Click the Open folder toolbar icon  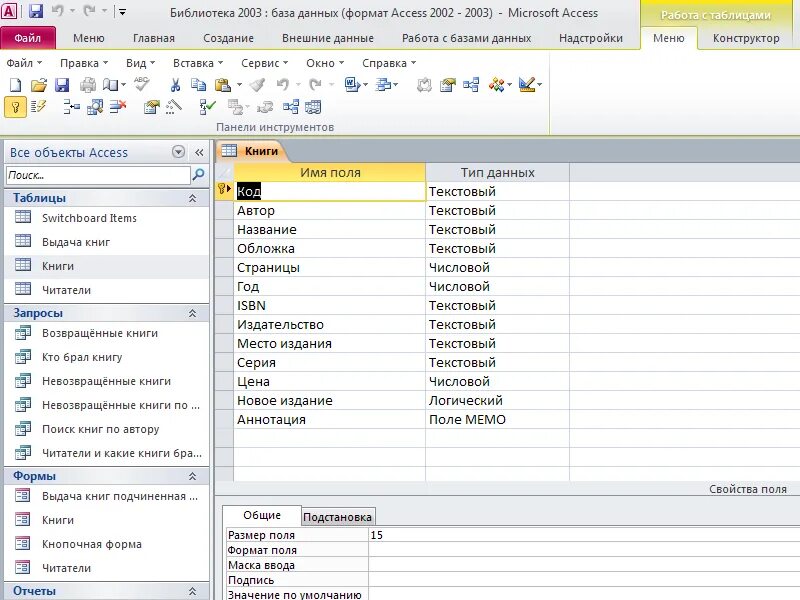pos(39,85)
